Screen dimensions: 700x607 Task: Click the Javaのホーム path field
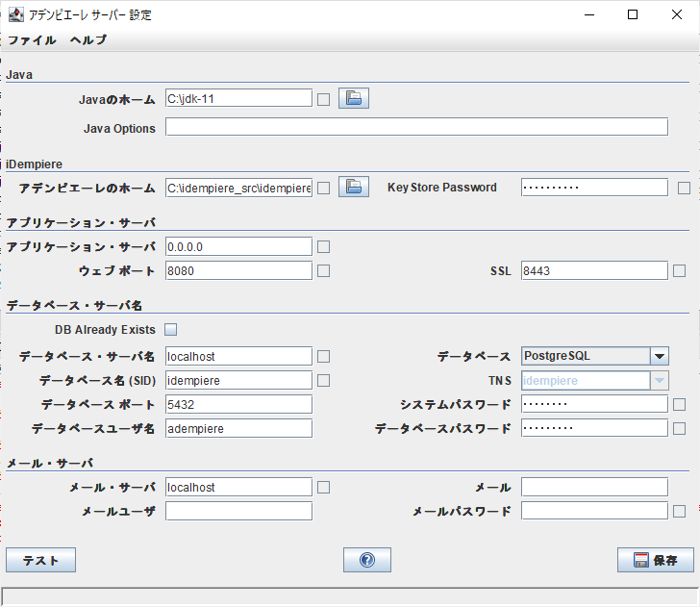coord(238,98)
